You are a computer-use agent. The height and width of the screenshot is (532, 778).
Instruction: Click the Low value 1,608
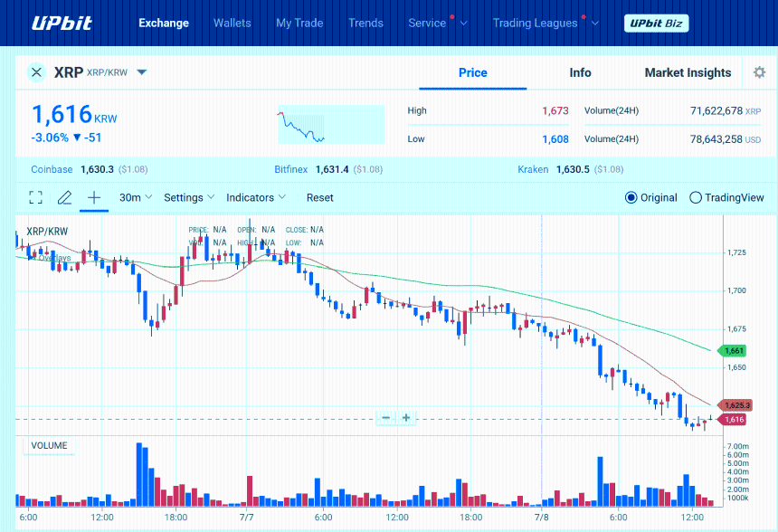[x=555, y=139]
